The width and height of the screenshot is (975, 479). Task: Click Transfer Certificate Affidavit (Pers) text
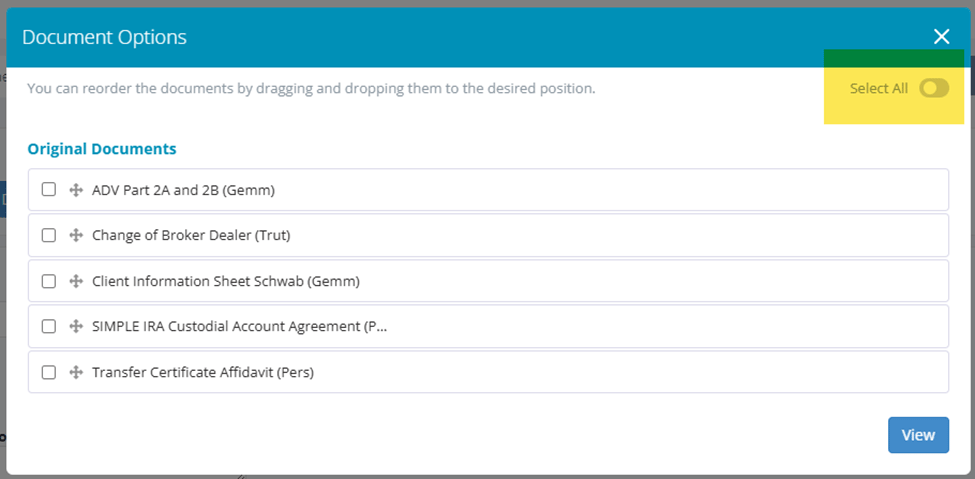point(203,372)
